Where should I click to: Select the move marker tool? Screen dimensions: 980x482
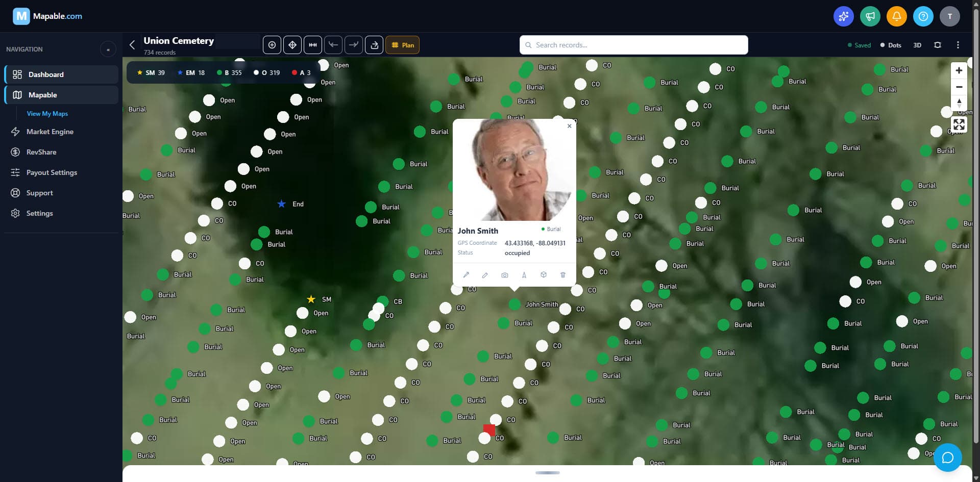pos(292,45)
